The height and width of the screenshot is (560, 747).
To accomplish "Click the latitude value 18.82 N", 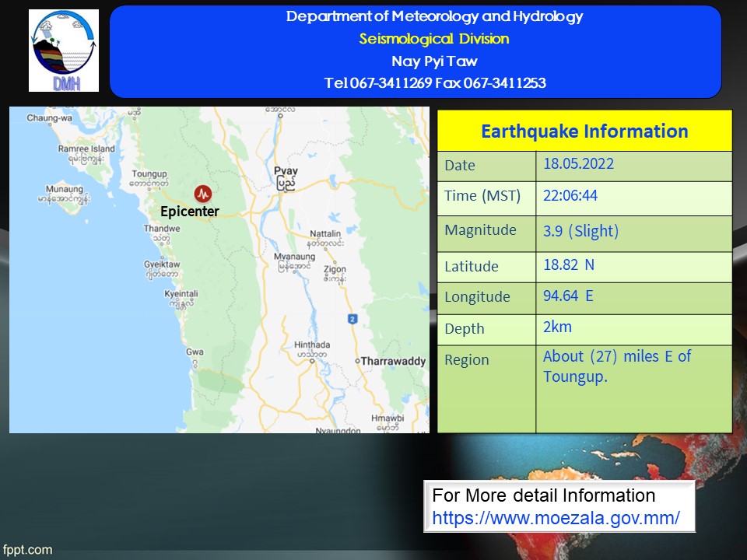I will click(569, 264).
